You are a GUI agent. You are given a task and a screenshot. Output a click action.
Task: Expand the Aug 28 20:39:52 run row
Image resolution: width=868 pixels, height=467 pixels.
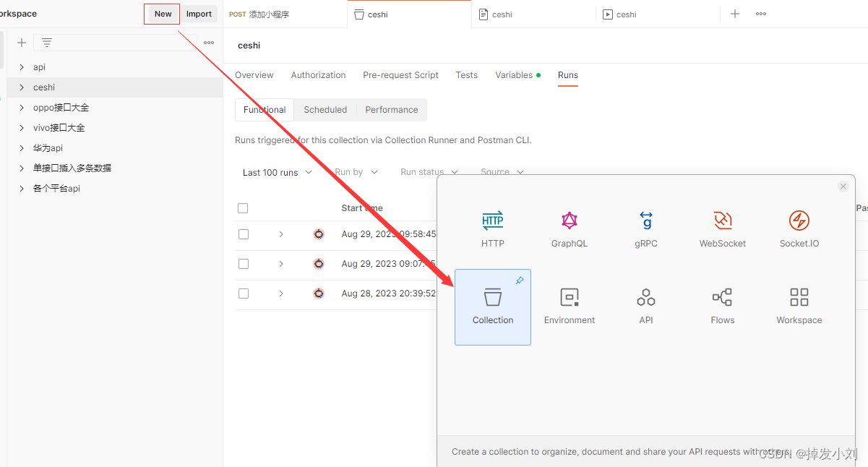point(281,294)
